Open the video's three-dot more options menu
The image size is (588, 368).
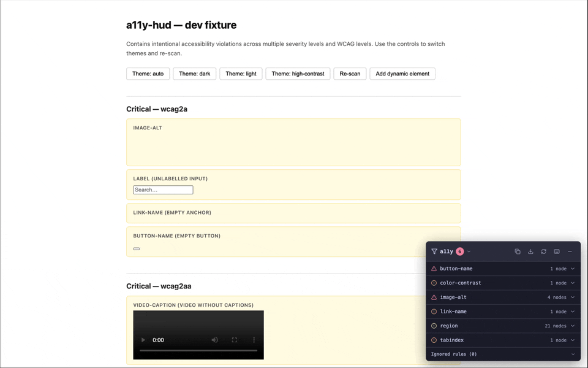pyautogui.click(x=254, y=340)
